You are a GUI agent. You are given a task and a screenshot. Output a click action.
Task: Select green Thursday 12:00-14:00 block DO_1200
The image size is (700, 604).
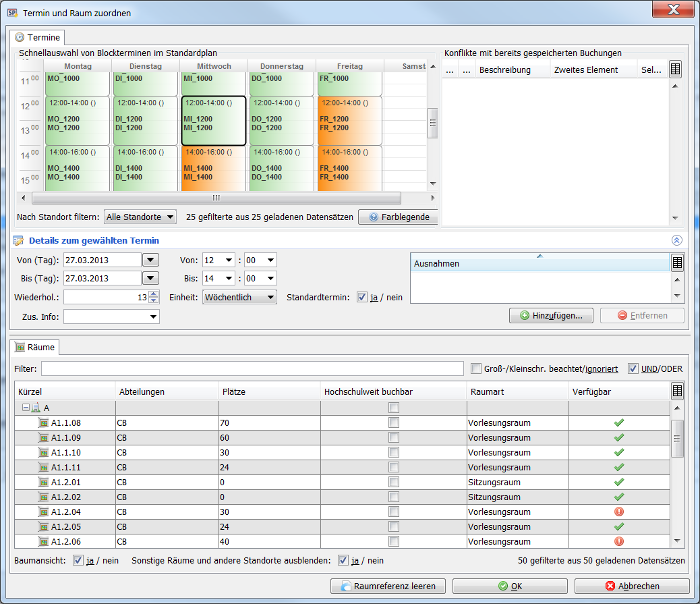282,121
